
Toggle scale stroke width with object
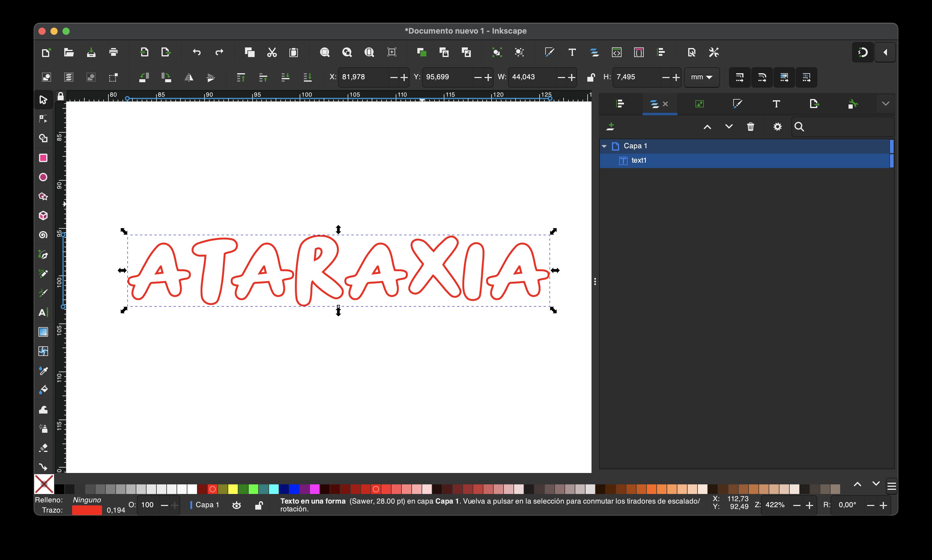(739, 77)
